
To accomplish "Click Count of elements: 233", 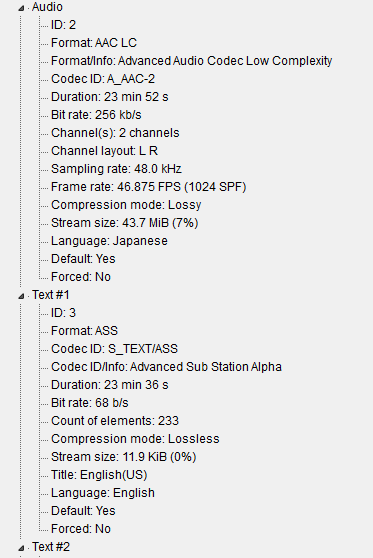I will click(x=115, y=421).
